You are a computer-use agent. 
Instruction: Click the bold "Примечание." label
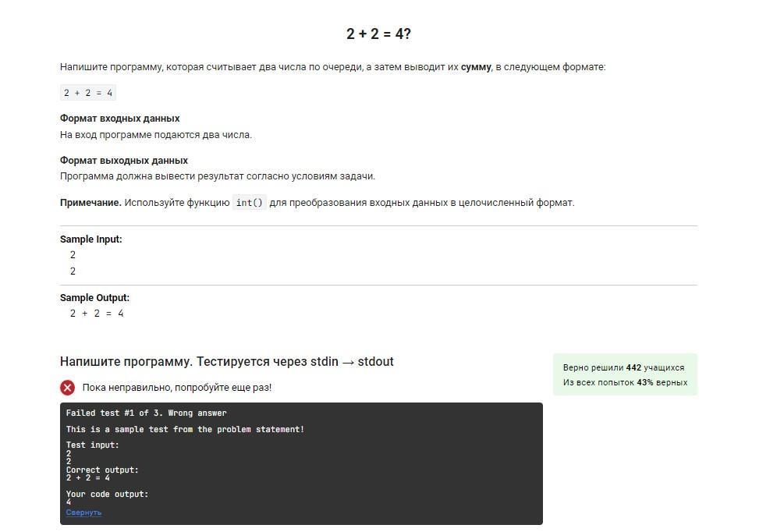click(90, 203)
